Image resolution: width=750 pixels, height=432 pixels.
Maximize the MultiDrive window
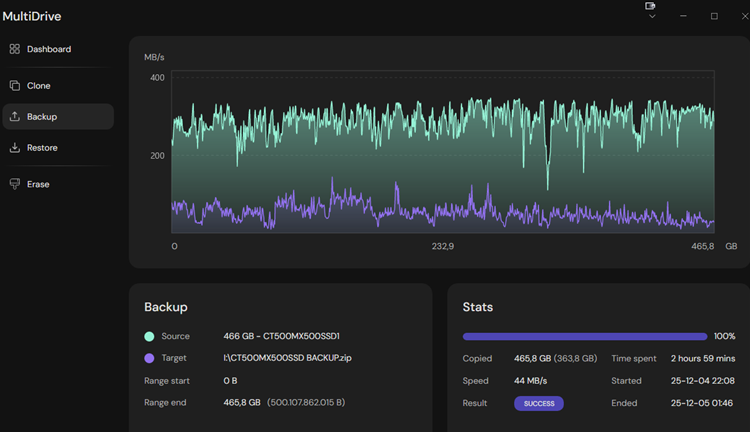(x=714, y=16)
